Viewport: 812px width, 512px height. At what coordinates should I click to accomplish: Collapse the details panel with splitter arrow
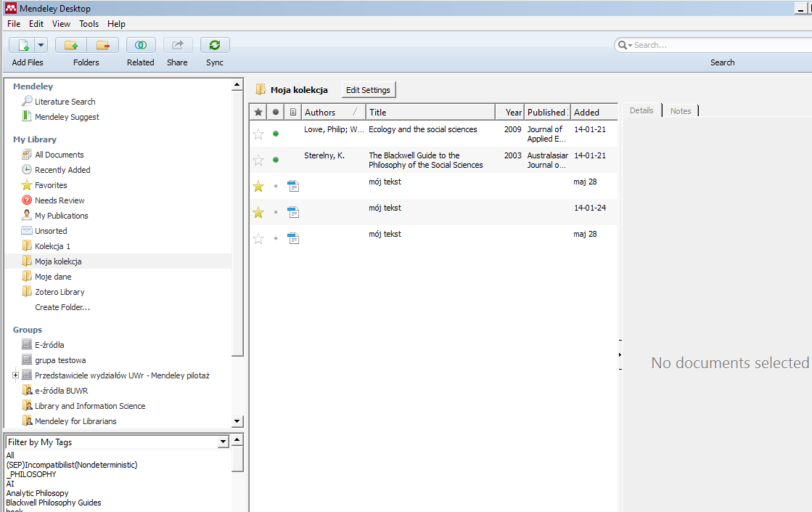click(620, 355)
